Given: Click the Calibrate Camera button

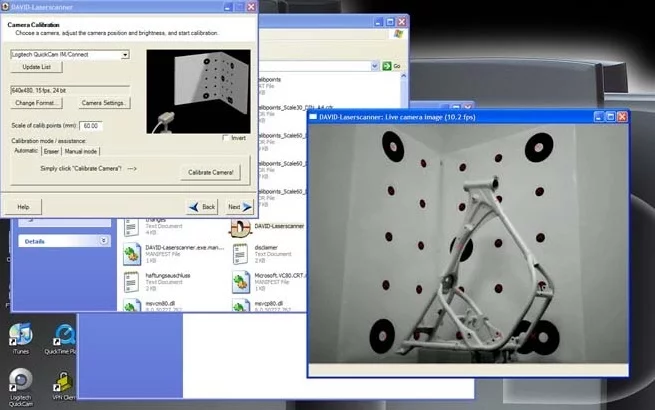Looking at the screenshot, I should click(x=211, y=172).
